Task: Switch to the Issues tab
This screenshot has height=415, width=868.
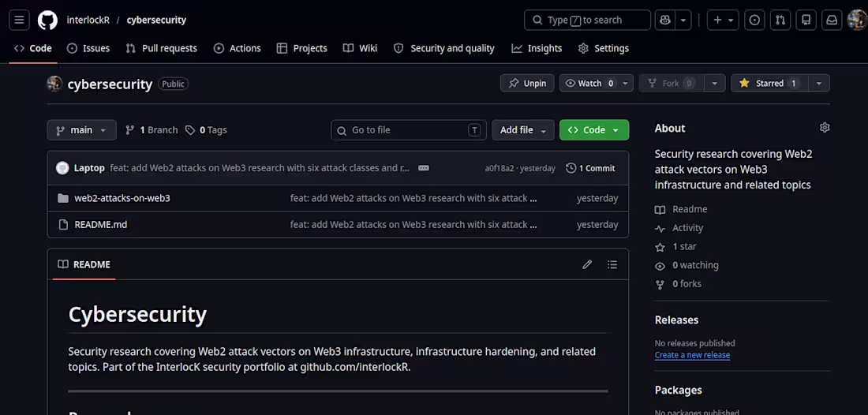Action: pyautogui.click(x=88, y=48)
